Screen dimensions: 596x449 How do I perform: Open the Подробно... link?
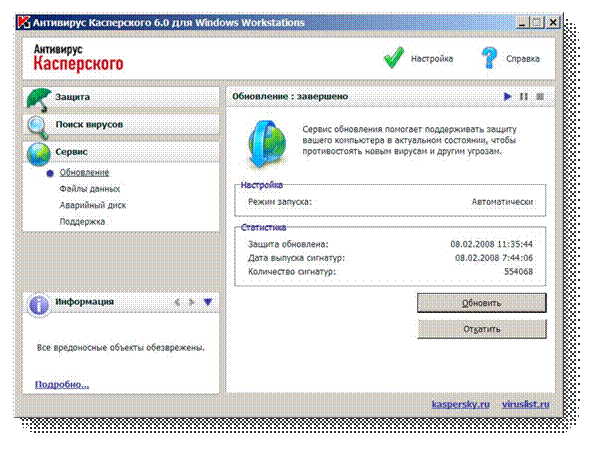[x=62, y=384]
